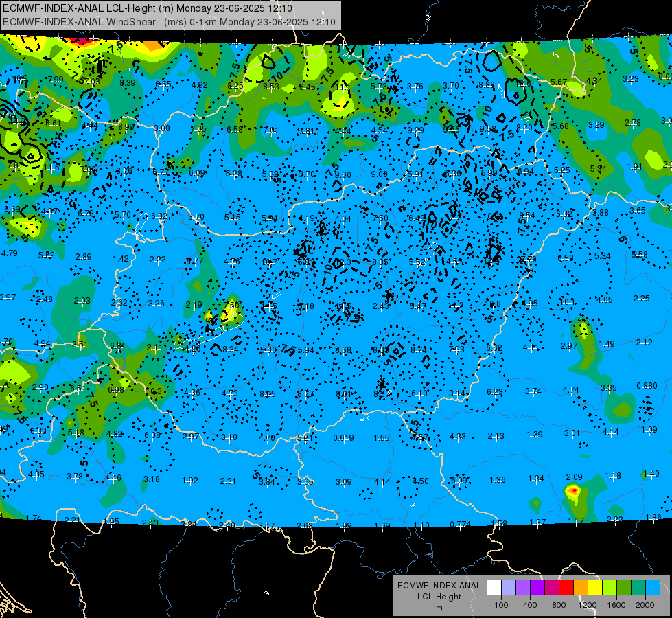
Task: Click the grid point value '3.88'
Action: coord(601,212)
